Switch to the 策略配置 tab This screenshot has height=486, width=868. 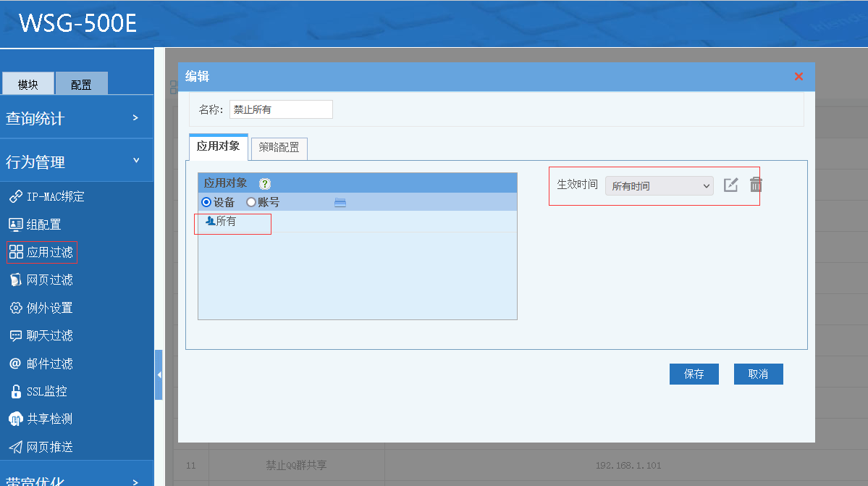[x=279, y=147]
